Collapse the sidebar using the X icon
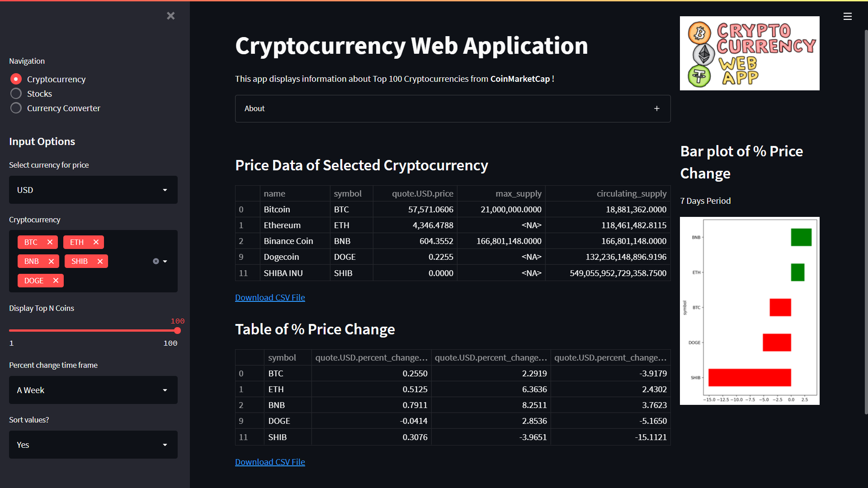Screen dimensions: 868x488 (x=171, y=16)
